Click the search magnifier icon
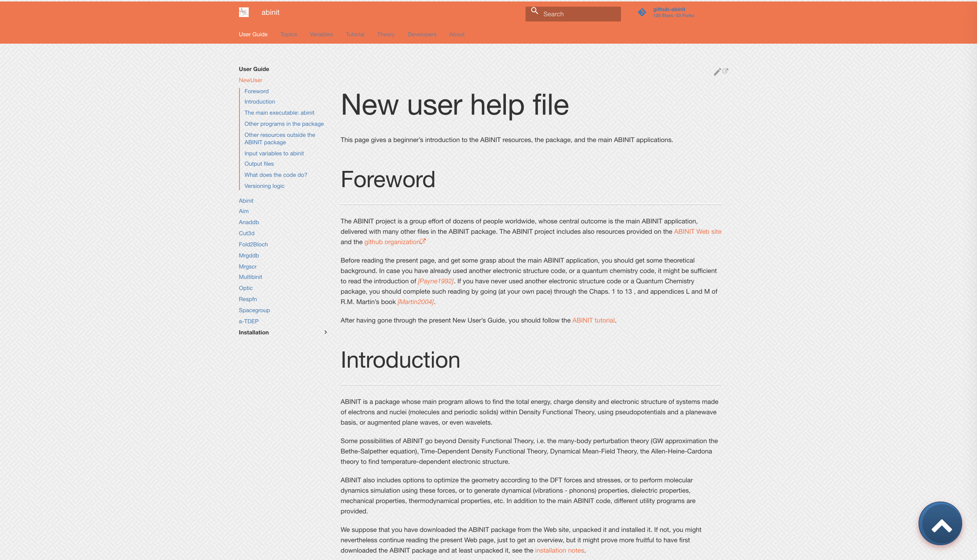 tap(534, 11)
